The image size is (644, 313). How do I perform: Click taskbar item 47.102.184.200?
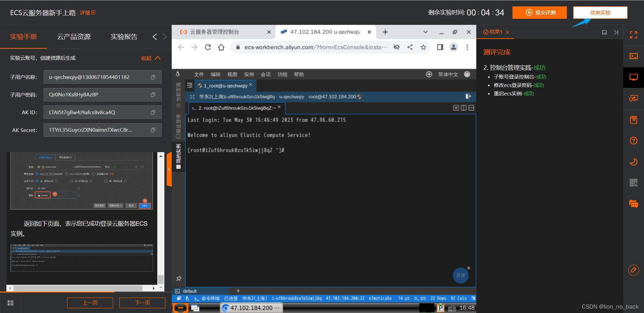[x=251, y=308]
